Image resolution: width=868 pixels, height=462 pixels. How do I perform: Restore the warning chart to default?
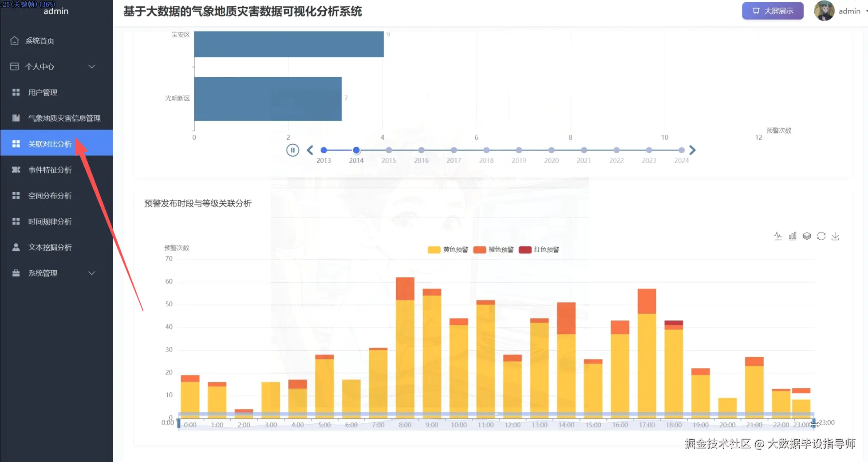[x=821, y=236]
